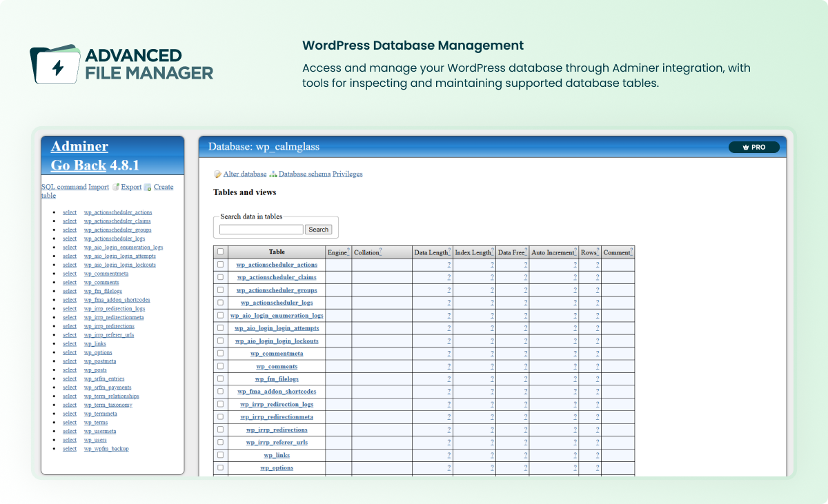Toggle the select-all checkbox in table header
Viewport: 828px width, 504px height.
pos(221,252)
